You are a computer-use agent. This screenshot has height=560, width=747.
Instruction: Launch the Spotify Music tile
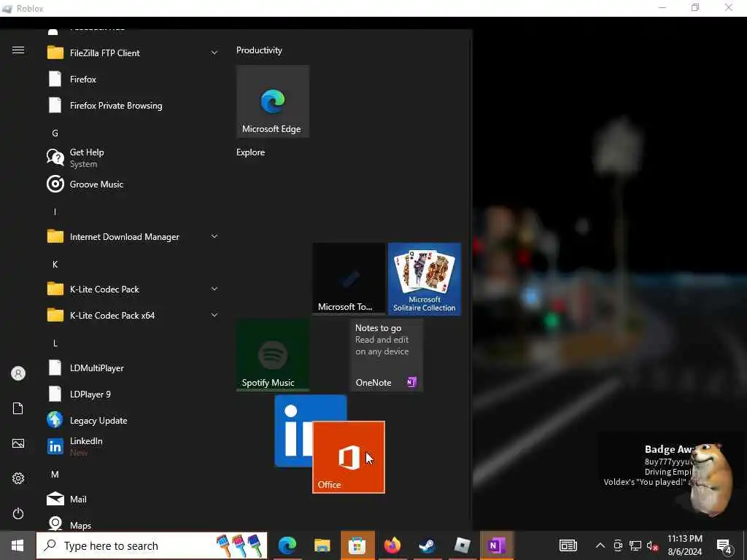273,355
